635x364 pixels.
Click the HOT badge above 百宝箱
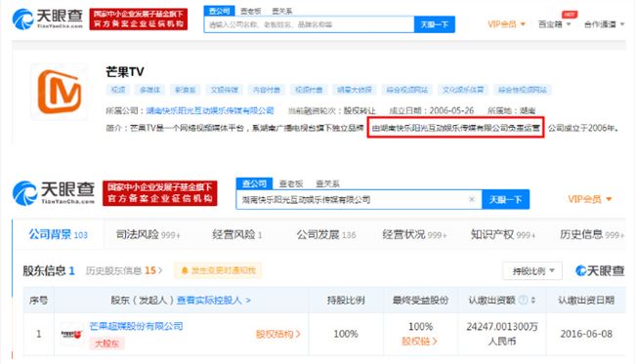click(569, 15)
